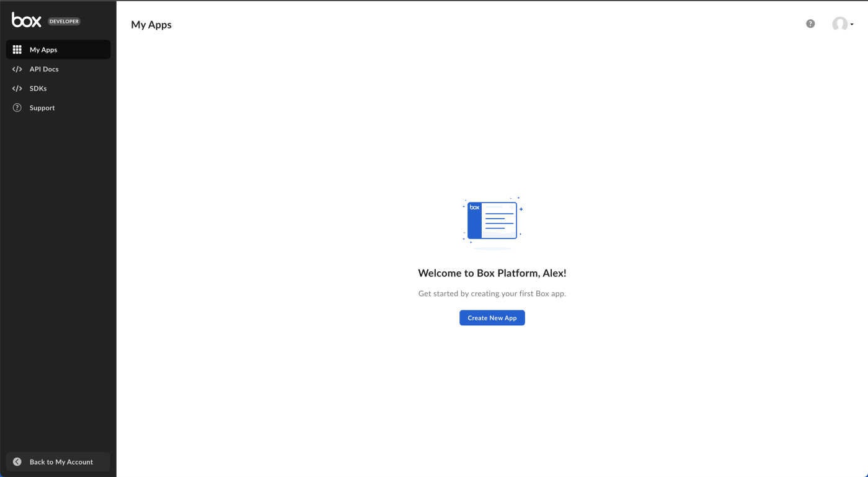868x477 pixels.
Task: Click the Box logo in the sidebar
Action: (27, 20)
